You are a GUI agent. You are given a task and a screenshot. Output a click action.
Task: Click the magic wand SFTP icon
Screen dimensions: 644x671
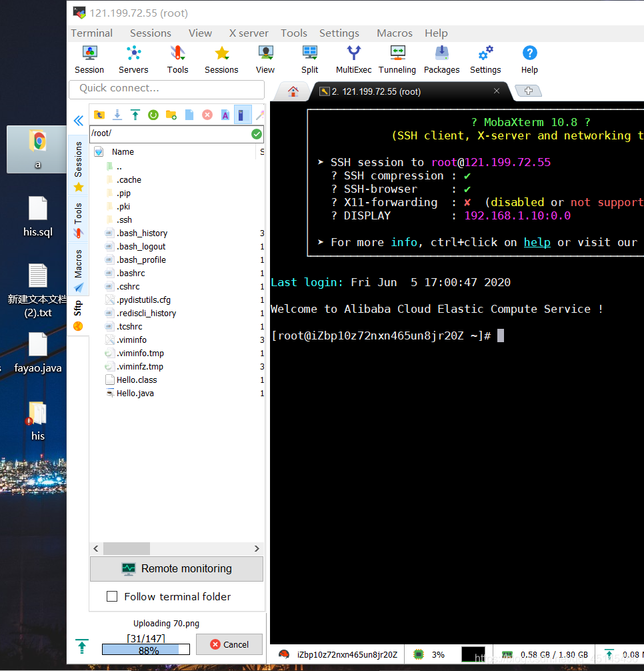[x=259, y=115]
